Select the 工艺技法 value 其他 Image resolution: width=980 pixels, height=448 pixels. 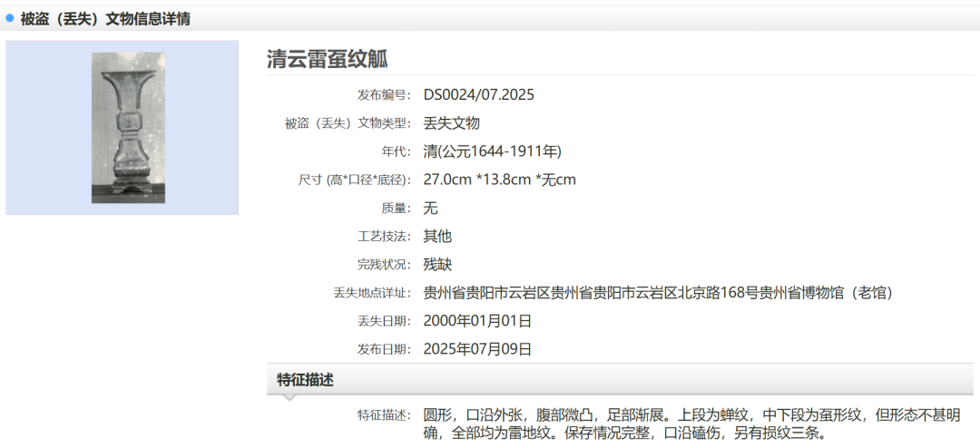[x=437, y=237]
